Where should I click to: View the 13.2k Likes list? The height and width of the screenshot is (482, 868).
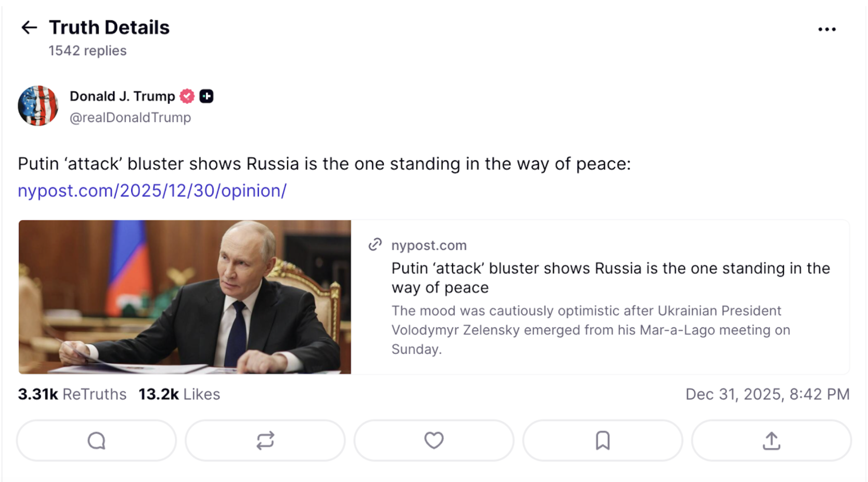[x=179, y=394]
